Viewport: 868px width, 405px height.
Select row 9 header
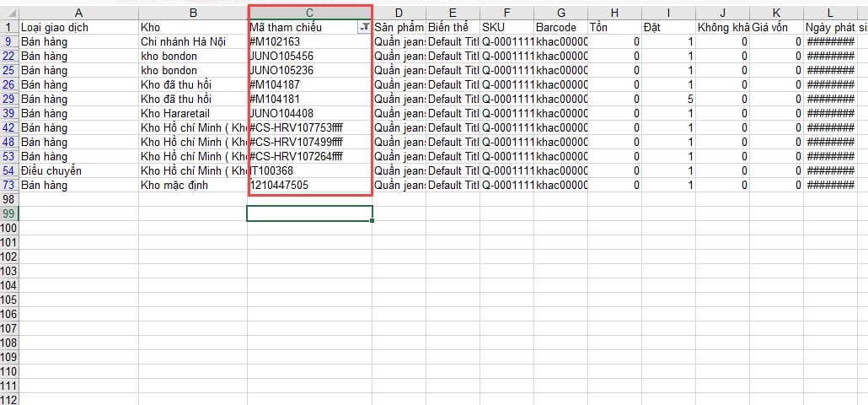8,41
